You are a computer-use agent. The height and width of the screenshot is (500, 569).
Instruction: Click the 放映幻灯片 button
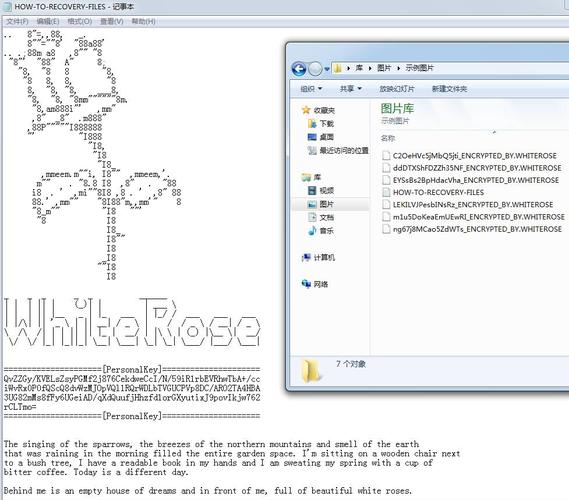[397, 89]
